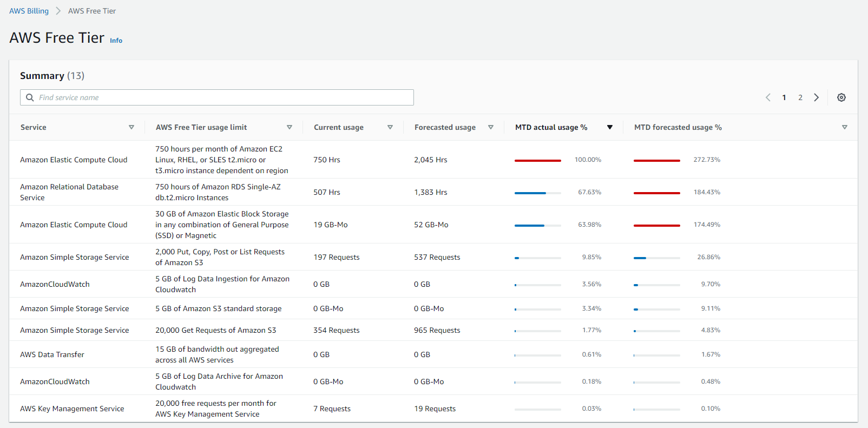Click '20,000 Get Requests of Amazon S3'
The image size is (868, 428).
(x=216, y=330)
